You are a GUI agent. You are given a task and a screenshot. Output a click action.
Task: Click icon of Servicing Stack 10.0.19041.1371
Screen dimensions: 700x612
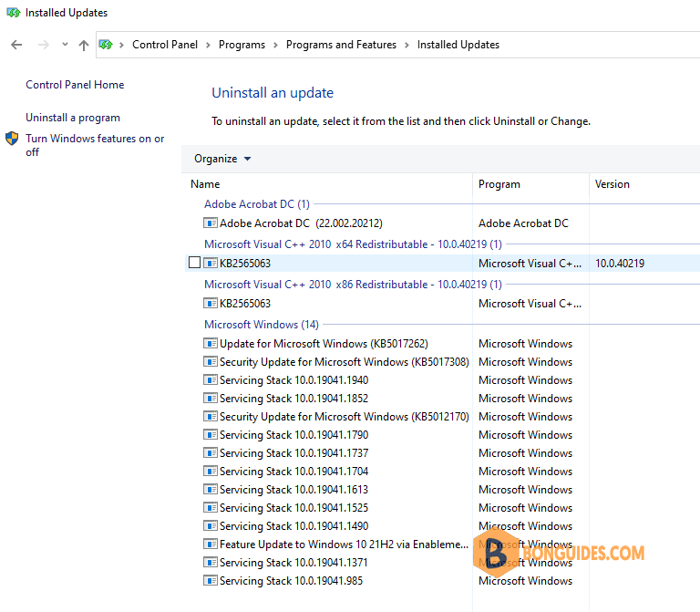click(x=211, y=562)
